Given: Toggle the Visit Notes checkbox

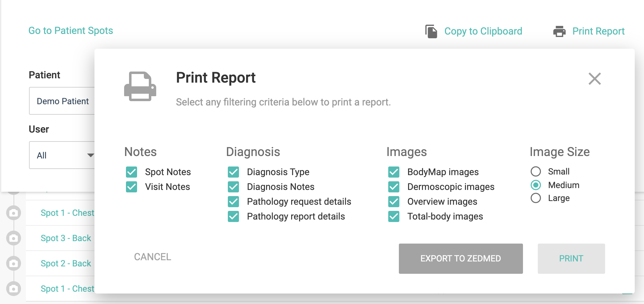Looking at the screenshot, I should 132,187.
